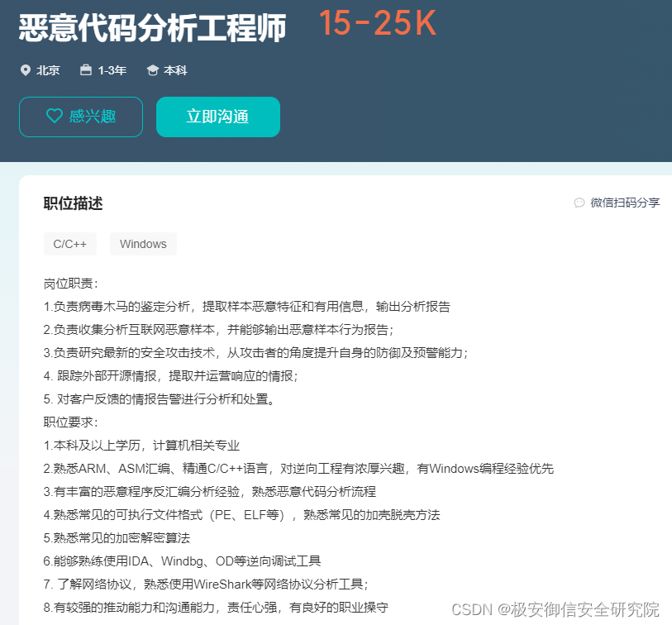
Task: Click the WeChat chat bubble icon
Action: 579,203
